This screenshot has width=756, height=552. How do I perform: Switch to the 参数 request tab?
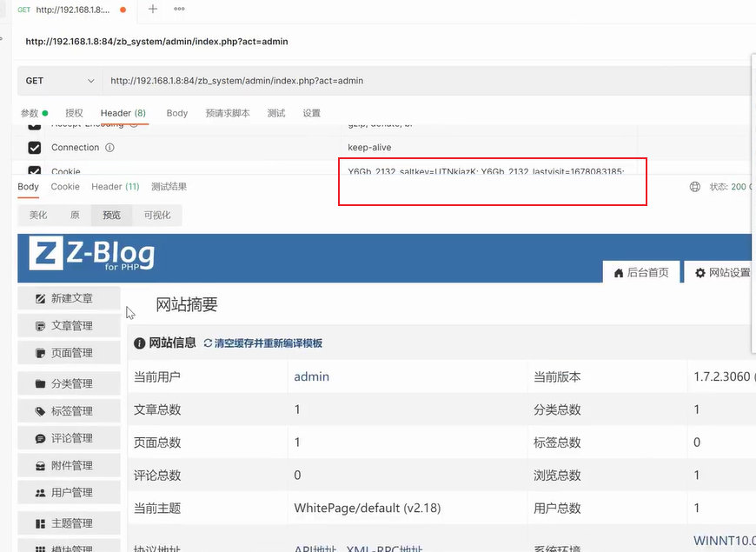(x=34, y=113)
